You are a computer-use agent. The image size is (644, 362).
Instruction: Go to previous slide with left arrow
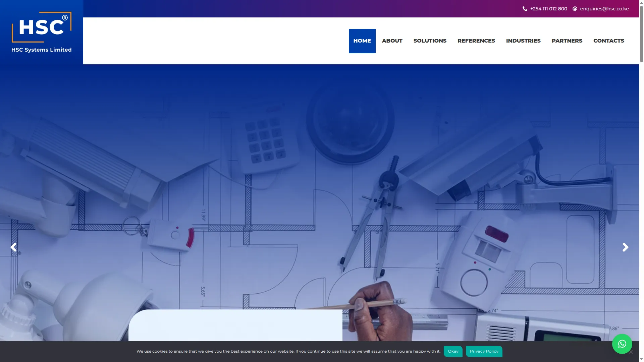click(13, 247)
